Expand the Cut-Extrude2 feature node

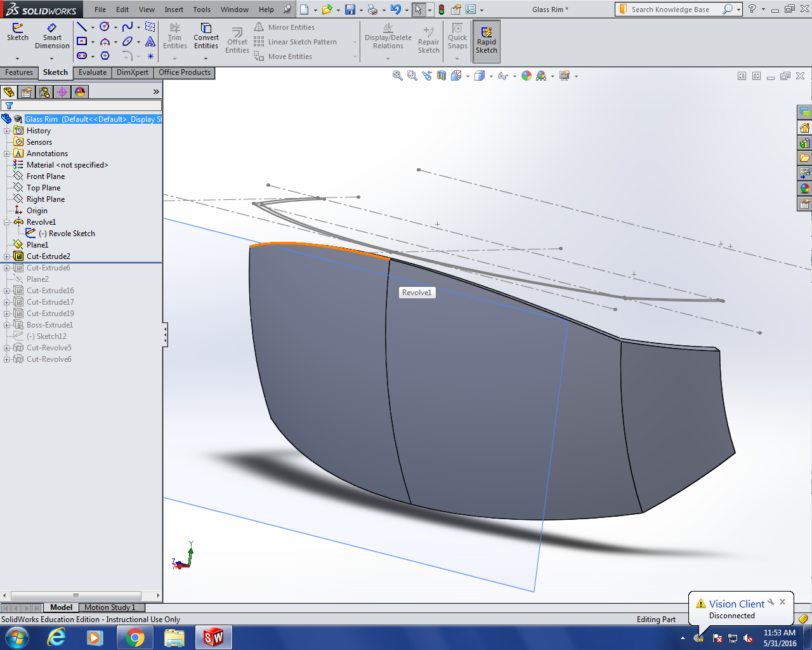tap(7, 256)
